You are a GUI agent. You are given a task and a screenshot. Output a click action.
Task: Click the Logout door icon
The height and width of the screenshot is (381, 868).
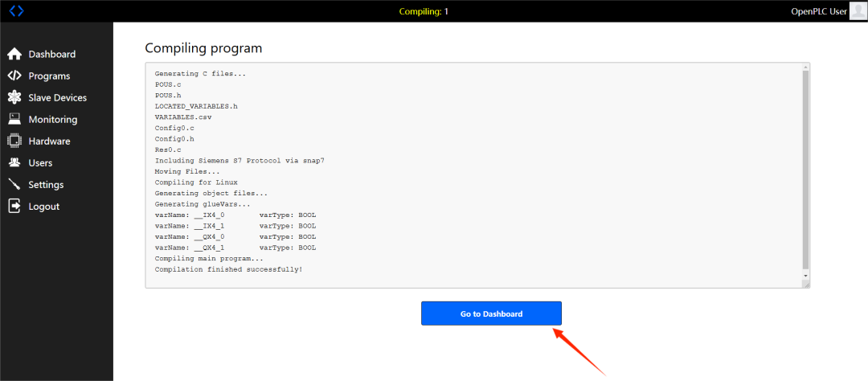coord(14,206)
